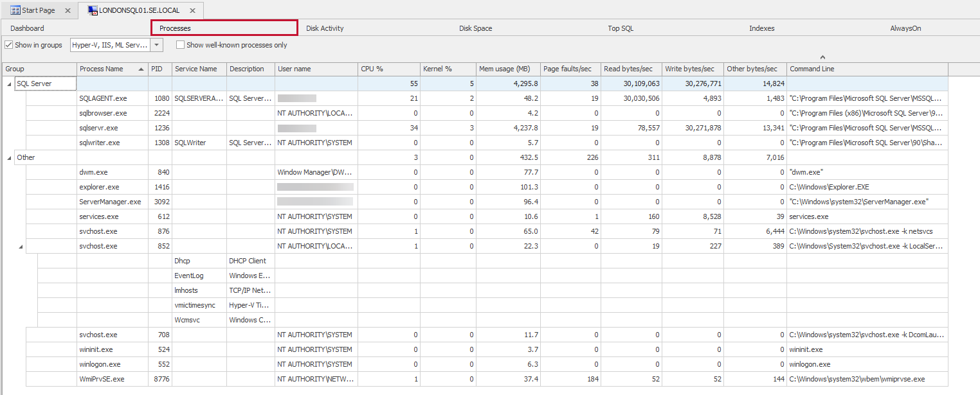The width and height of the screenshot is (980, 395).
Task: Click the server icon on LONDONSQL01.SE.LOCAL tab
Action: 92,10
